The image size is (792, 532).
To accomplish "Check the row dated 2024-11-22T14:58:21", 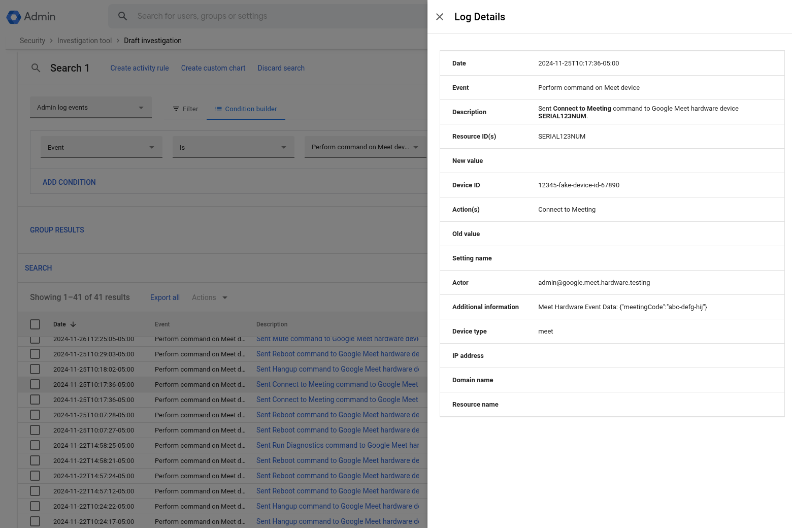I will tap(35, 460).
